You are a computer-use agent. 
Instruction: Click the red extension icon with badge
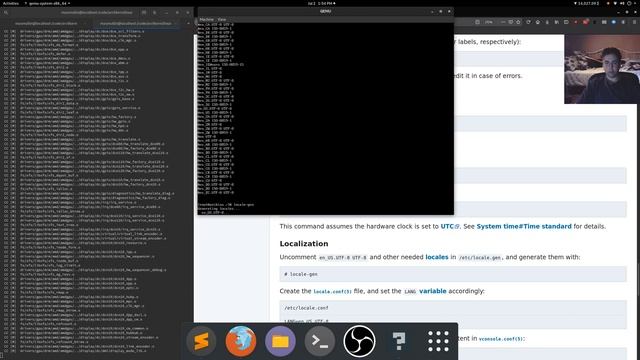point(585,22)
